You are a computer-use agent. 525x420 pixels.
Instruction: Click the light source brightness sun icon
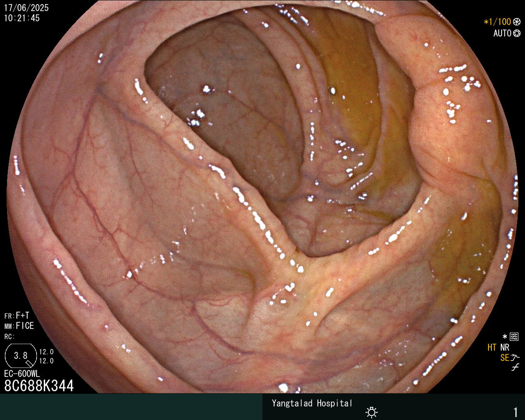(x=372, y=412)
